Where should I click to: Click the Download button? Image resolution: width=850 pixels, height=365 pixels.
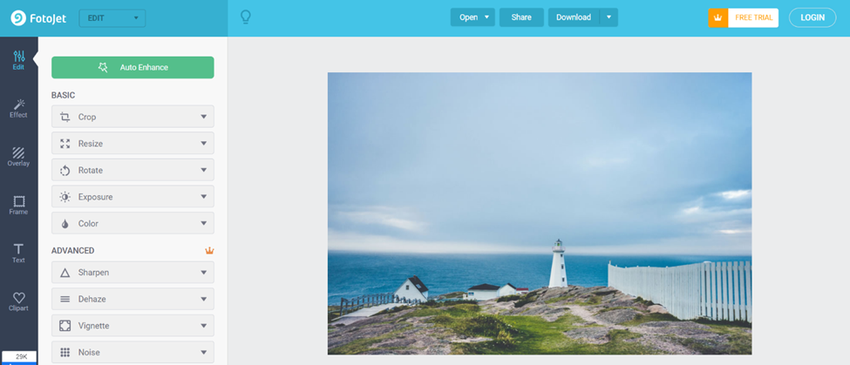click(574, 17)
